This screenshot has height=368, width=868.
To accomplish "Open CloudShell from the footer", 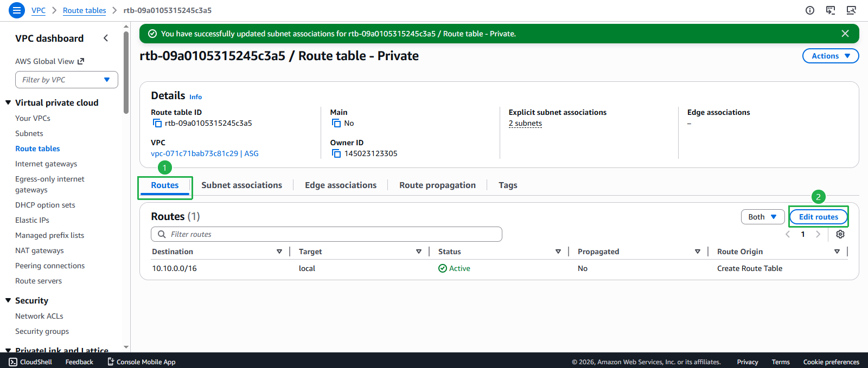I will coord(30,362).
